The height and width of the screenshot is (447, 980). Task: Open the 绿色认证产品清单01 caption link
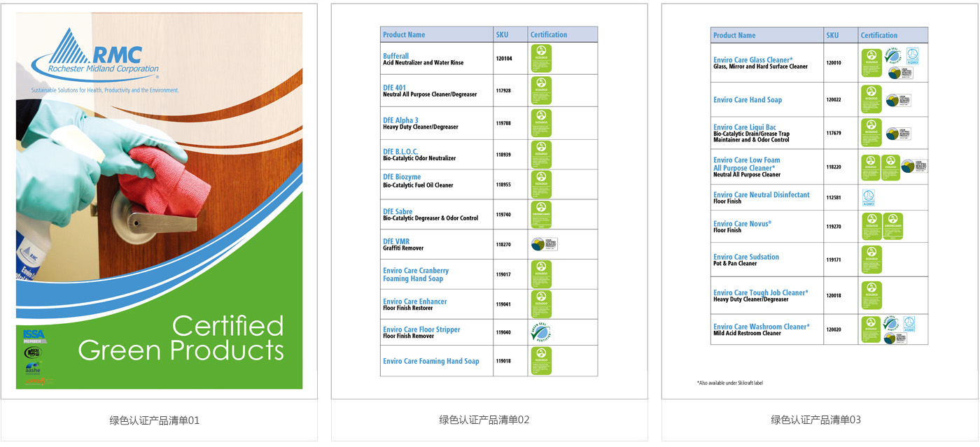pyautogui.click(x=155, y=420)
